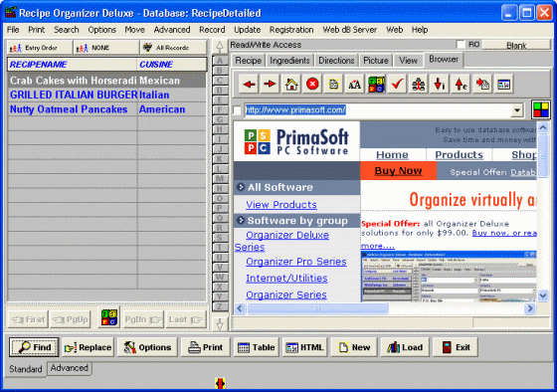The width and height of the screenshot is (557, 392).
Task: Click the browser forward arrow icon
Action: tap(270, 85)
